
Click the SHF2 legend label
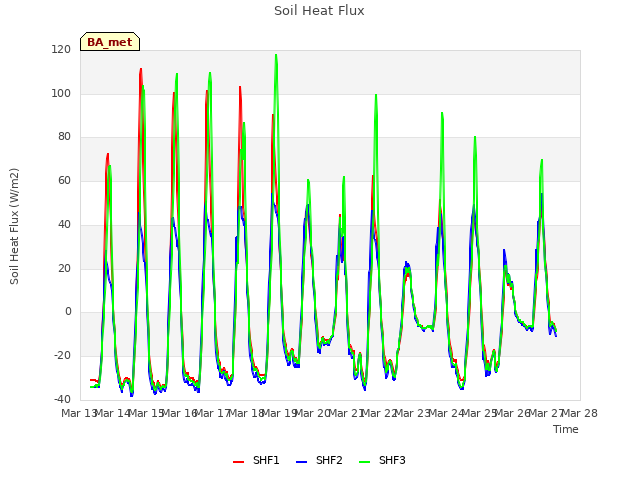(x=329, y=460)
